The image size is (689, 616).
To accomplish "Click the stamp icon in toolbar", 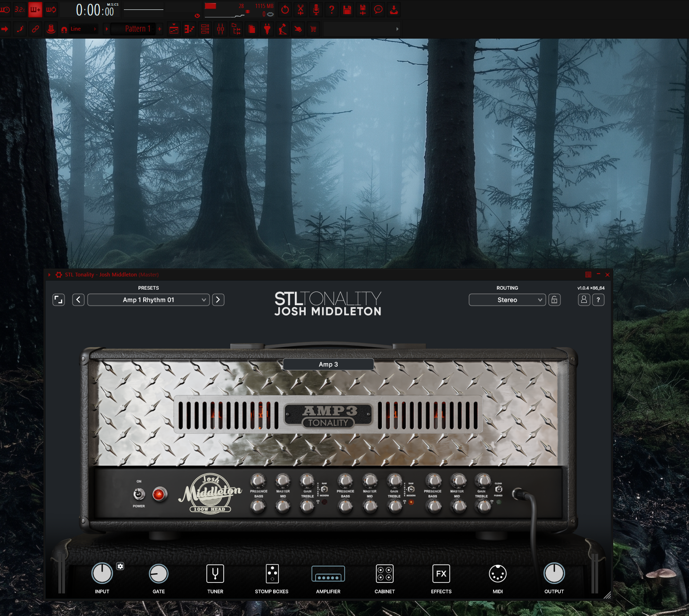I will point(51,29).
